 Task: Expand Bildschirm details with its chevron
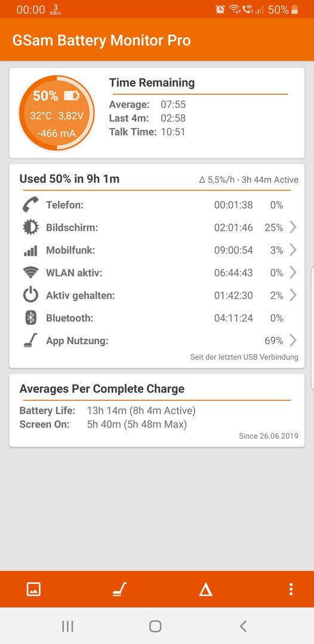293,228
